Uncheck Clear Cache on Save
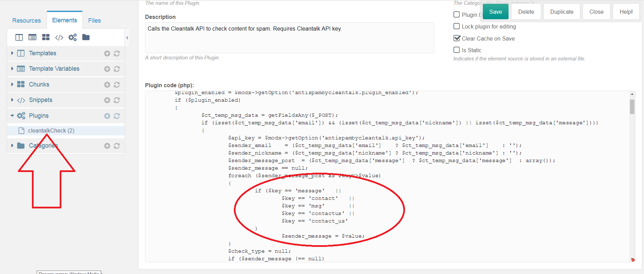Image resolution: width=644 pixels, height=274 pixels. pyautogui.click(x=456, y=38)
